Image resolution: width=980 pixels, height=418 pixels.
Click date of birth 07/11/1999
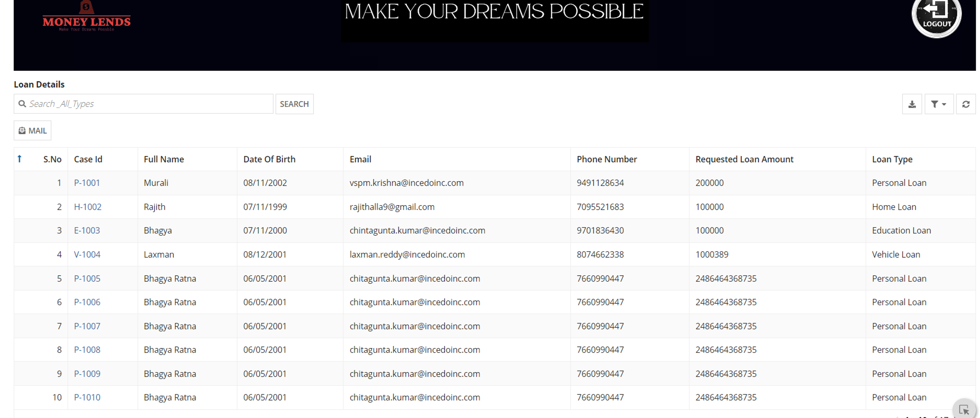point(265,207)
